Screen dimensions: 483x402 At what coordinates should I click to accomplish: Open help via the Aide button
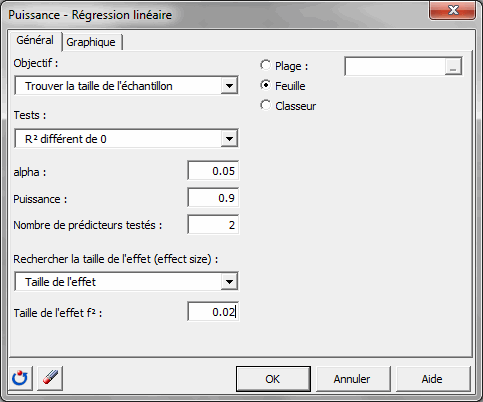pyautogui.click(x=432, y=379)
